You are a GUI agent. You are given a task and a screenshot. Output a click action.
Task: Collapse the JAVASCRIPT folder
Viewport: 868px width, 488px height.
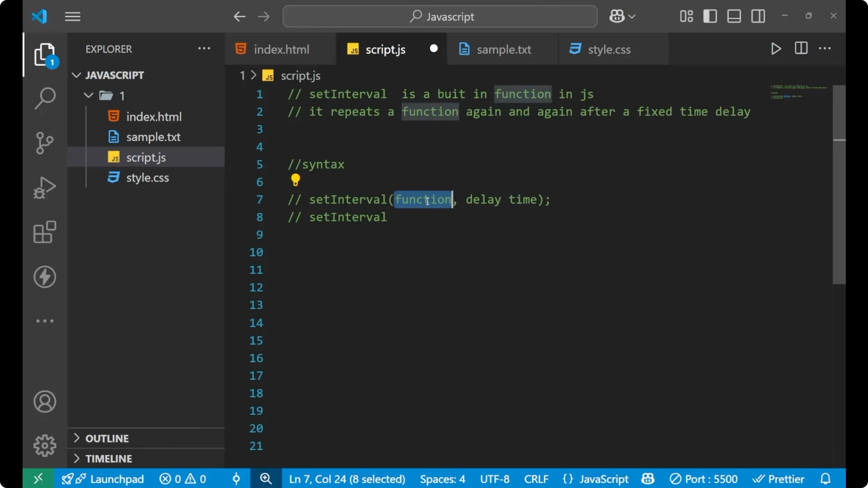click(76, 75)
